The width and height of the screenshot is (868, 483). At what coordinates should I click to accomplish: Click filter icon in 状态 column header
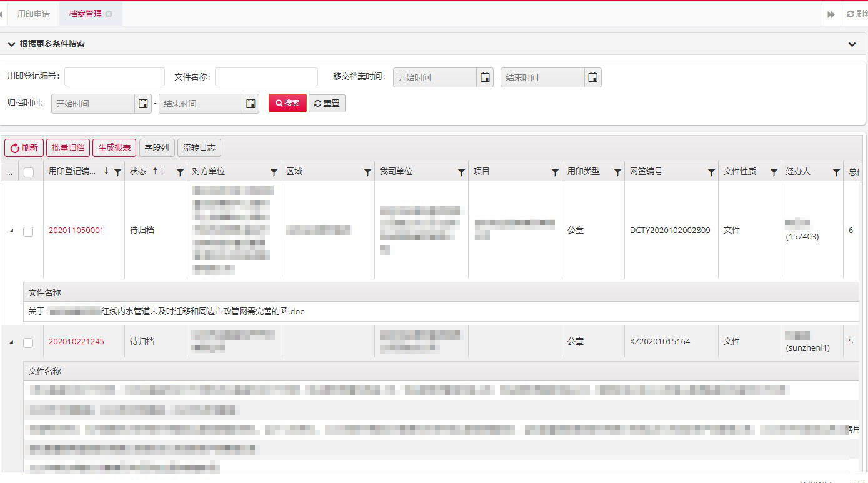point(180,172)
